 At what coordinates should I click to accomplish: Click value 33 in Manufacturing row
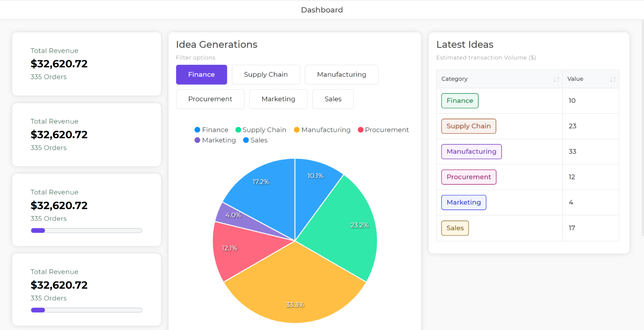(572, 152)
